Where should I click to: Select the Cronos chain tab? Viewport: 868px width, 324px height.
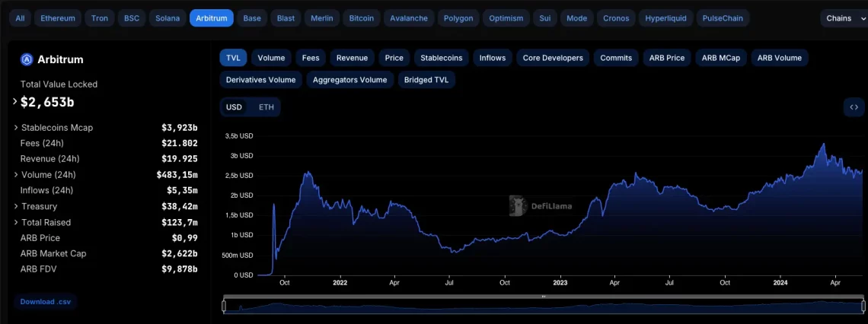[x=616, y=18]
